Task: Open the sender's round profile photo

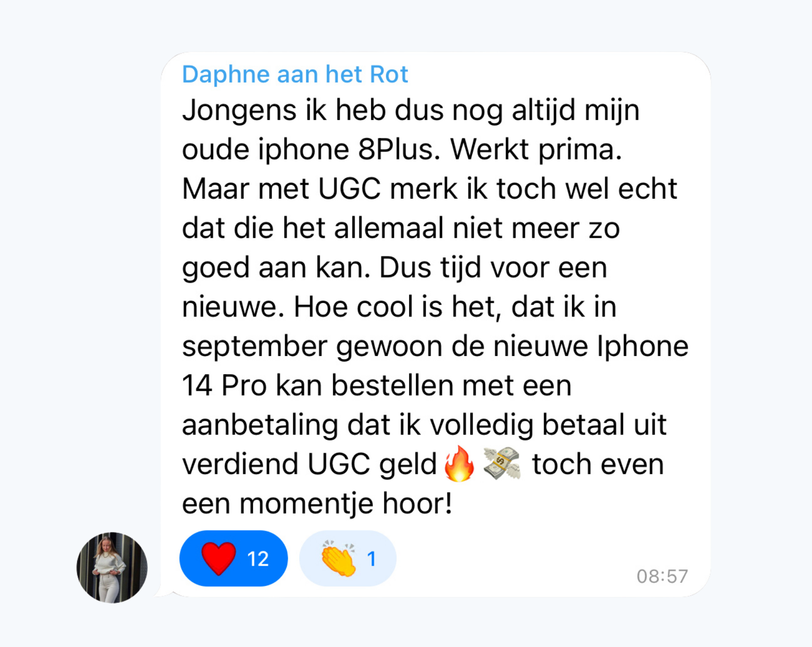Action: click(112, 567)
